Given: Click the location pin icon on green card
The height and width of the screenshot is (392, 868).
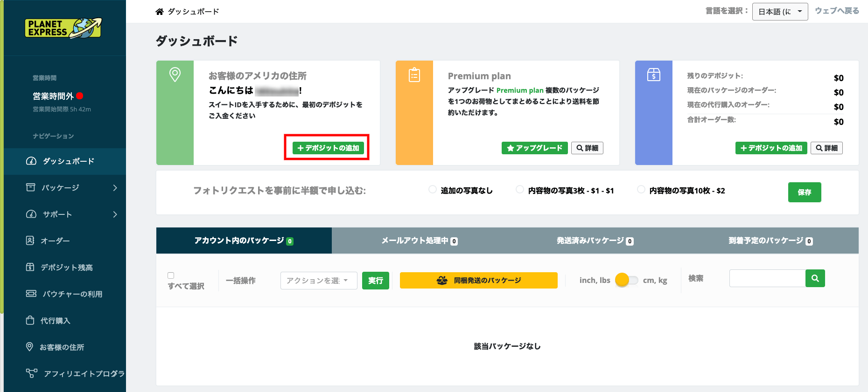Looking at the screenshot, I should pyautogui.click(x=175, y=75).
